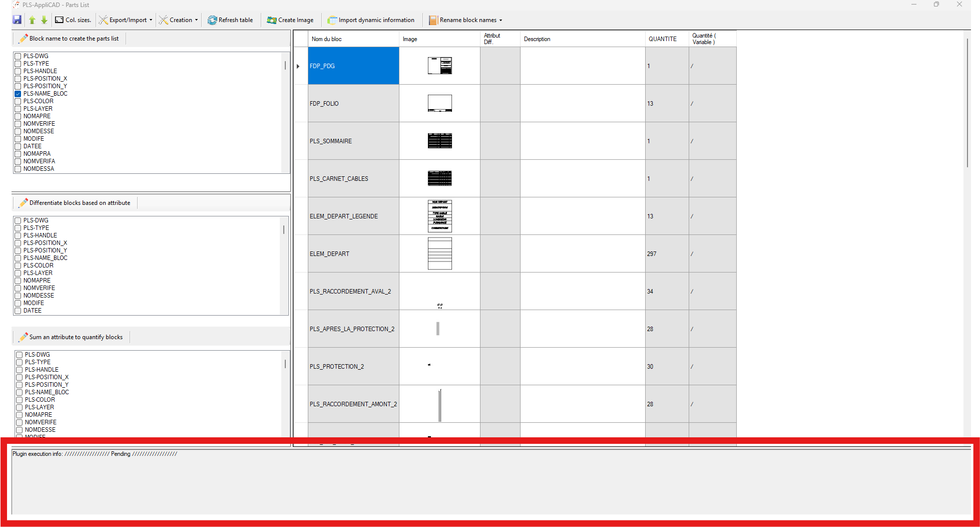Click the green move down arrow

tap(44, 20)
